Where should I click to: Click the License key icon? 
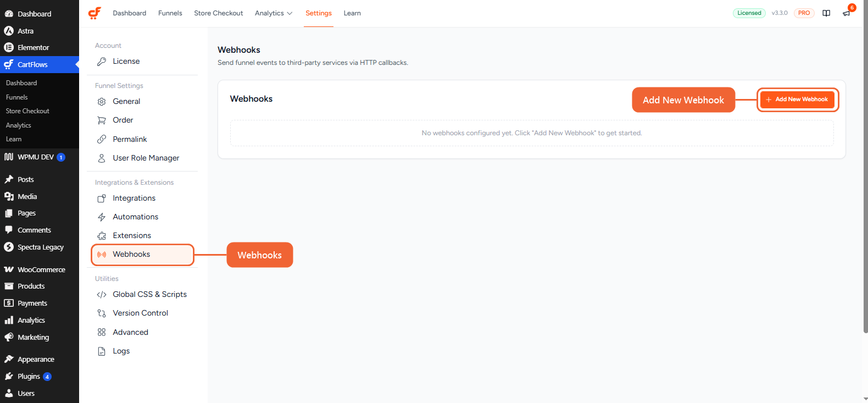(102, 62)
